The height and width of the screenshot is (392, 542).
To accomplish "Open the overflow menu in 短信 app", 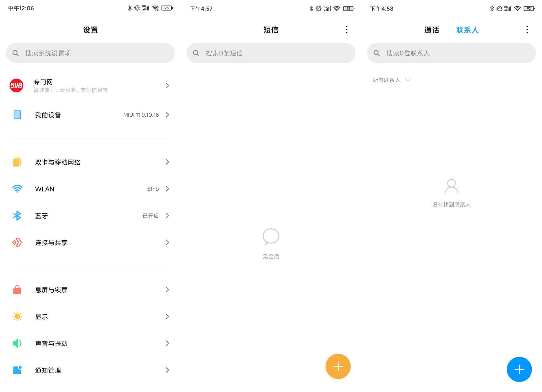I will click(x=346, y=29).
